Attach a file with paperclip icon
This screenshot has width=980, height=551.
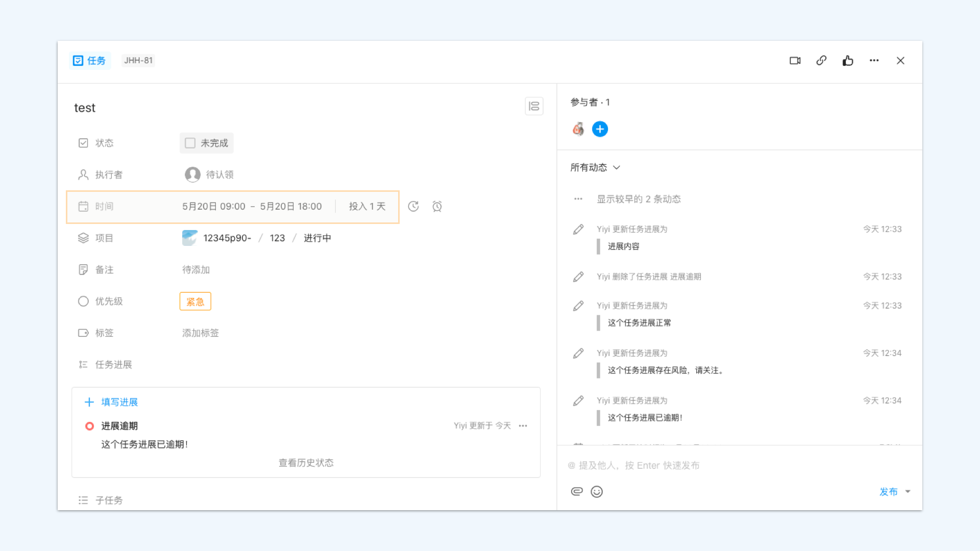pyautogui.click(x=577, y=492)
